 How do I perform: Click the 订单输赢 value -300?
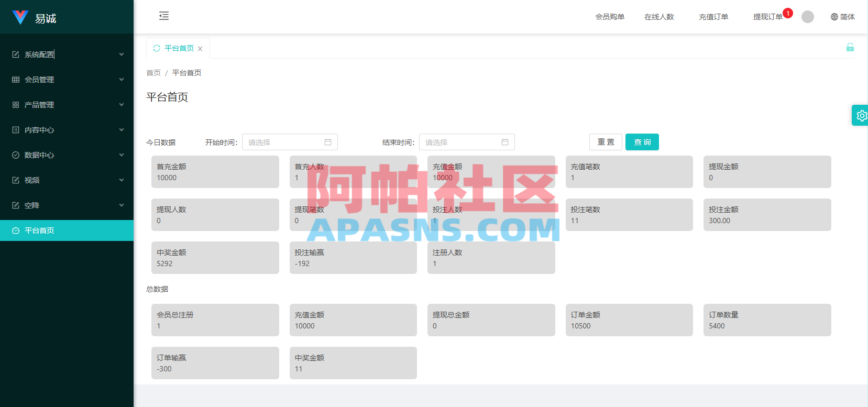click(x=164, y=369)
